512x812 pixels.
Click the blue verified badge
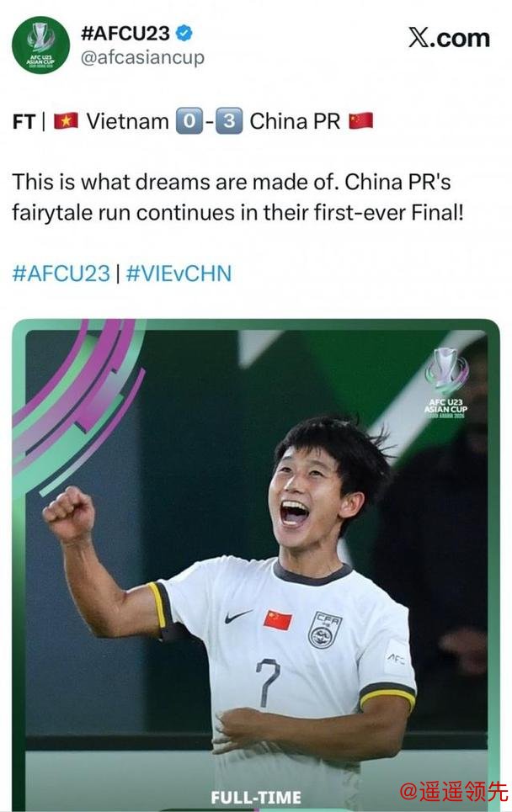point(184,33)
